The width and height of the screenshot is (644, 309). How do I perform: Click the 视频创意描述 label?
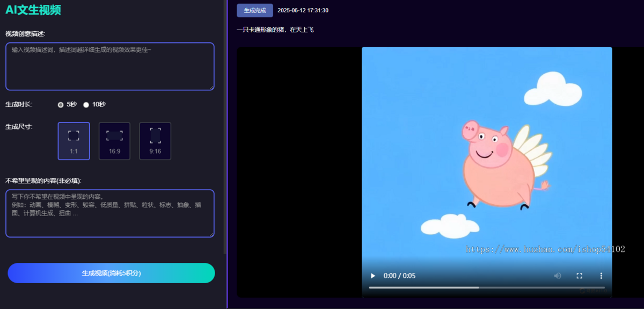(x=25, y=33)
